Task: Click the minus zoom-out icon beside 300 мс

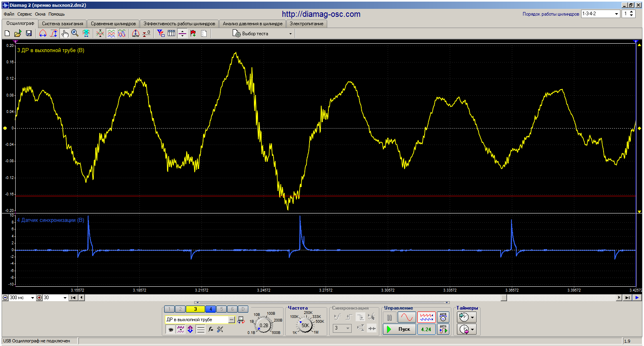Action: (5, 298)
